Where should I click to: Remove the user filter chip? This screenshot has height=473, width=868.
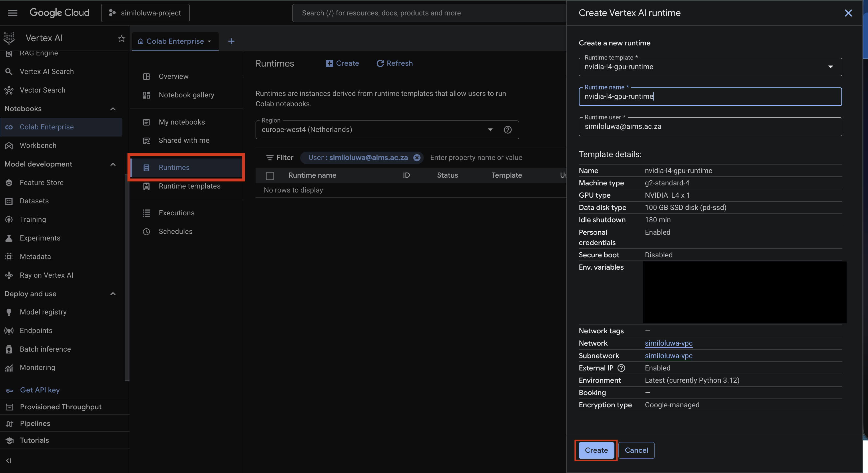coord(417,158)
